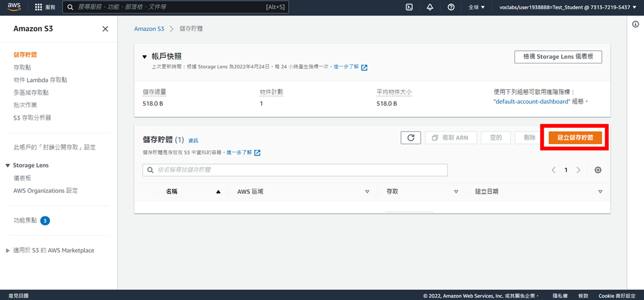The width and height of the screenshot is (644, 300).
Task: Click the Amazon S3 breadcrumb link
Action: tap(149, 29)
